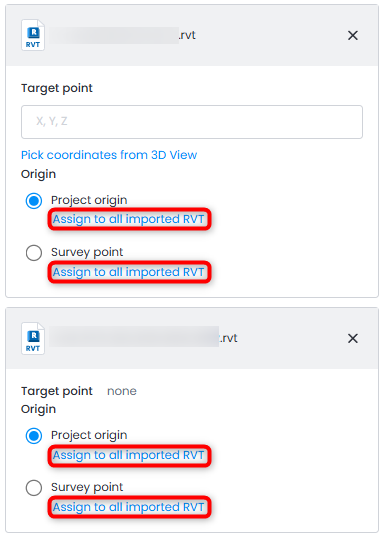
Task: Assign Project origin to all RVT, second card
Action: click(129, 455)
